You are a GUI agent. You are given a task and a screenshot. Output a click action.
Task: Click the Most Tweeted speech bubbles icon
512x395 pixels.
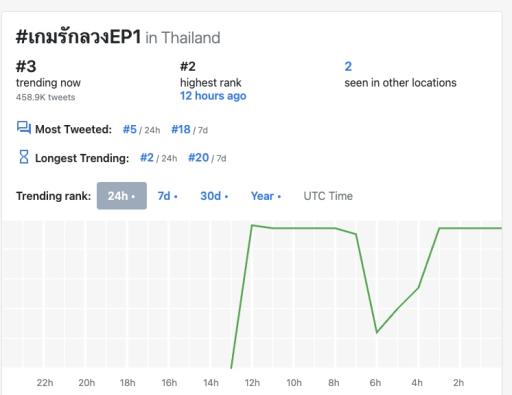24,128
